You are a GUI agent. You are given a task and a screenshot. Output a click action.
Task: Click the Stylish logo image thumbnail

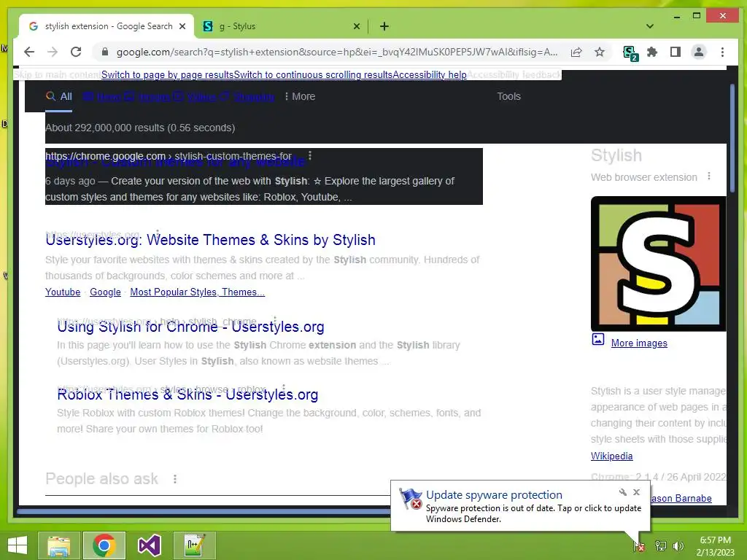click(659, 264)
